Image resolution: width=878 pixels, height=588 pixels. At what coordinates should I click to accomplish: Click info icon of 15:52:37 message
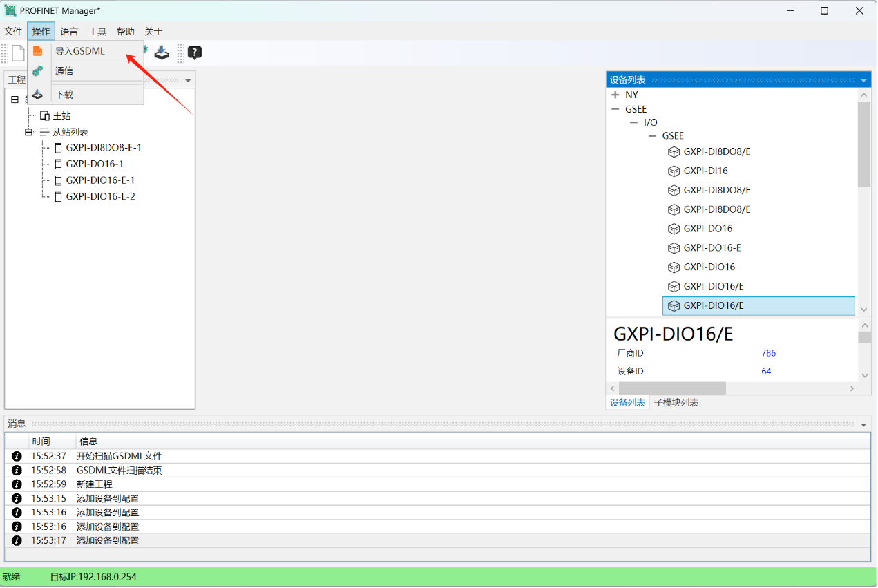(x=17, y=456)
